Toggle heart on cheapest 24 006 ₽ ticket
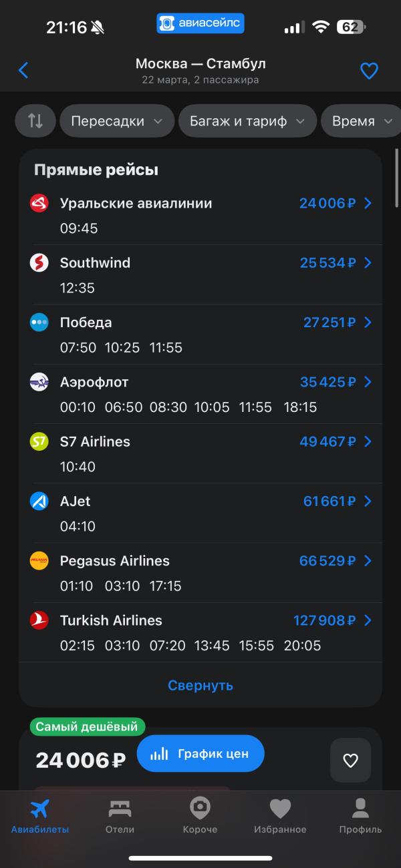 pyautogui.click(x=350, y=760)
